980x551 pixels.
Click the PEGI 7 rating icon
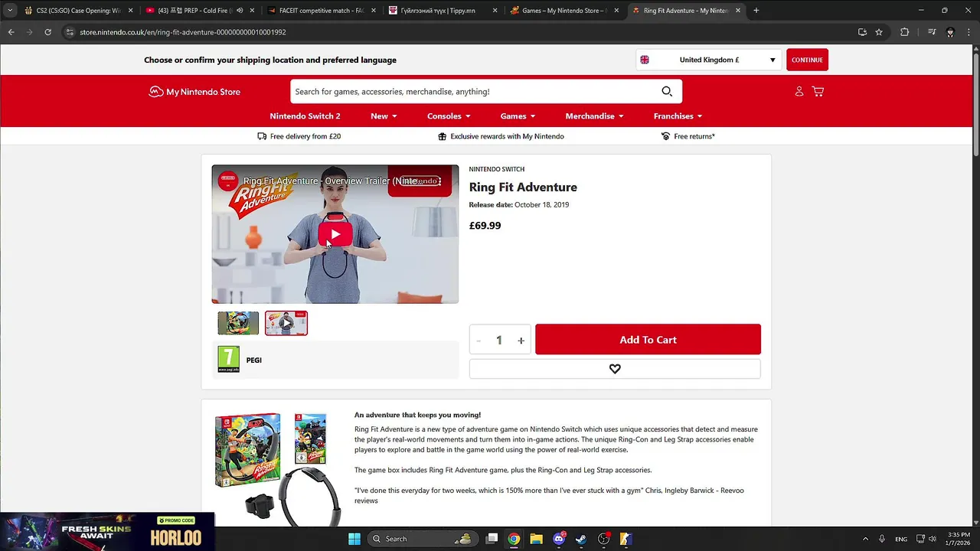tap(228, 359)
